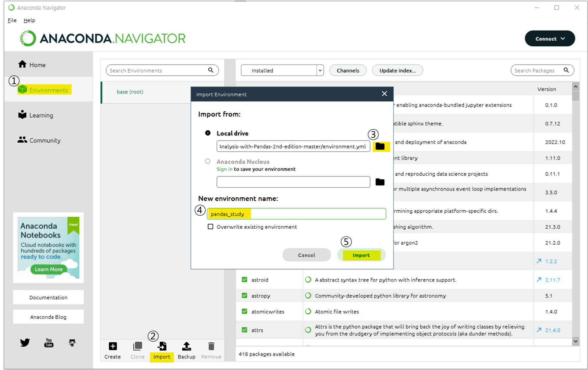Open the Home section
Viewport: 588px width, 370px height.
32,65
